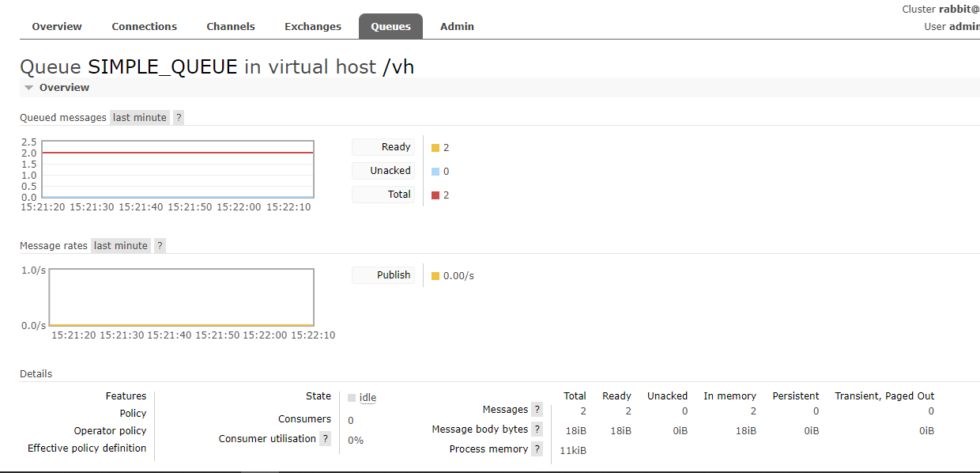
Task: Click the Ready legend label
Action: 383,147
